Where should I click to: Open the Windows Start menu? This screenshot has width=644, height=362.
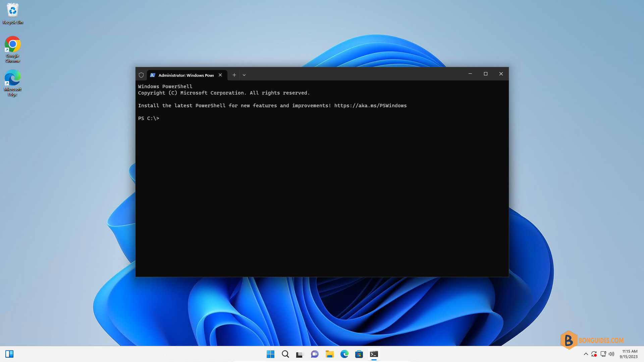(x=270, y=354)
